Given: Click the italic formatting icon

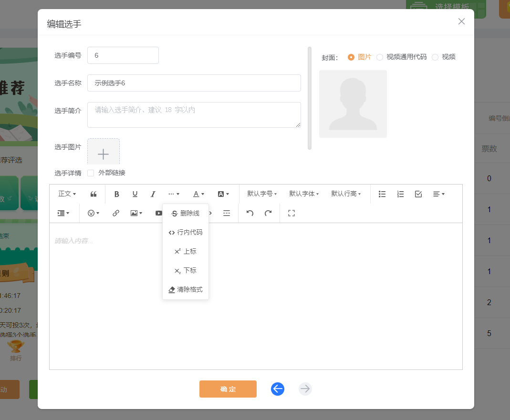Looking at the screenshot, I should [153, 194].
